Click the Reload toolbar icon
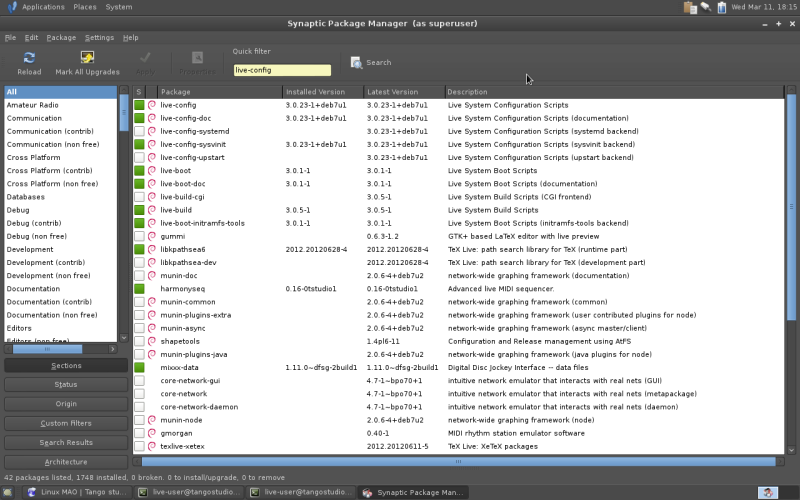 (x=29, y=58)
